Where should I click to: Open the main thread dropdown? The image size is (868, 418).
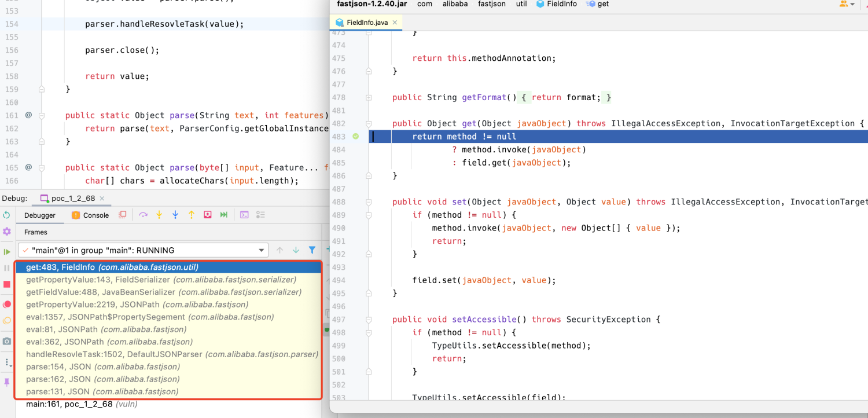point(143,250)
